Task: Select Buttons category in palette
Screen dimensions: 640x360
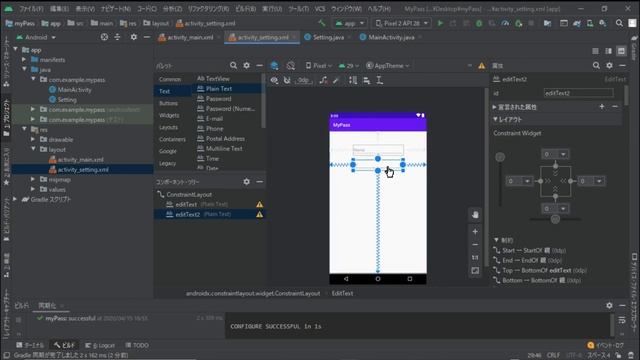Action: (x=169, y=103)
